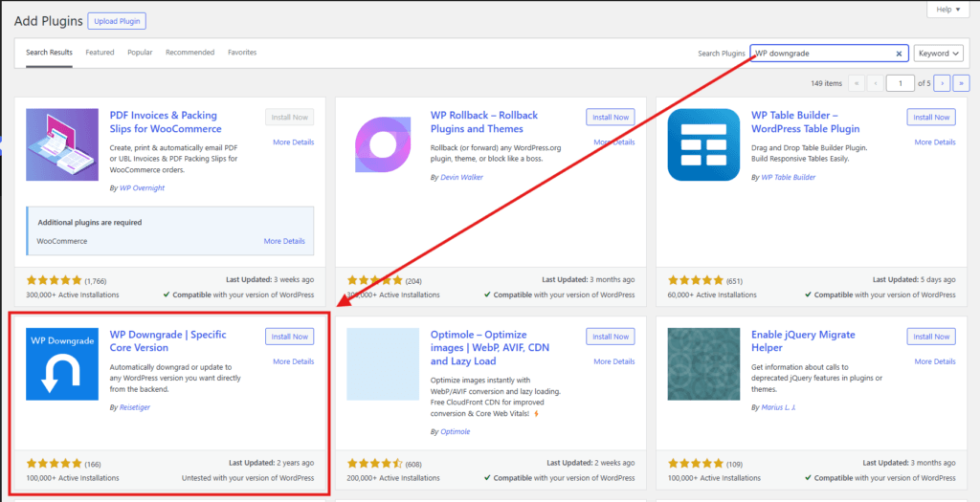Image resolution: width=980 pixels, height=502 pixels.
Task: Open the WP Rollback plugin title link
Action: [x=484, y=121]
